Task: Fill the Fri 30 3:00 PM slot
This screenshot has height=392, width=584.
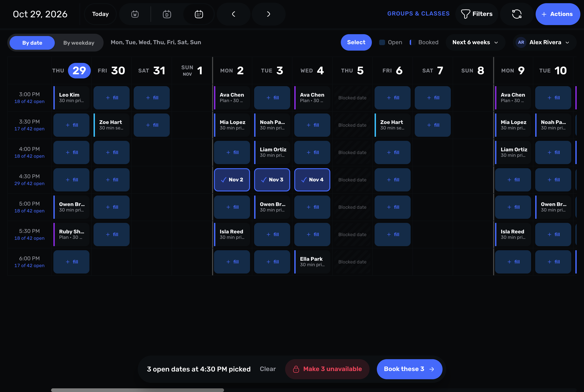Action: coord(112,98)
